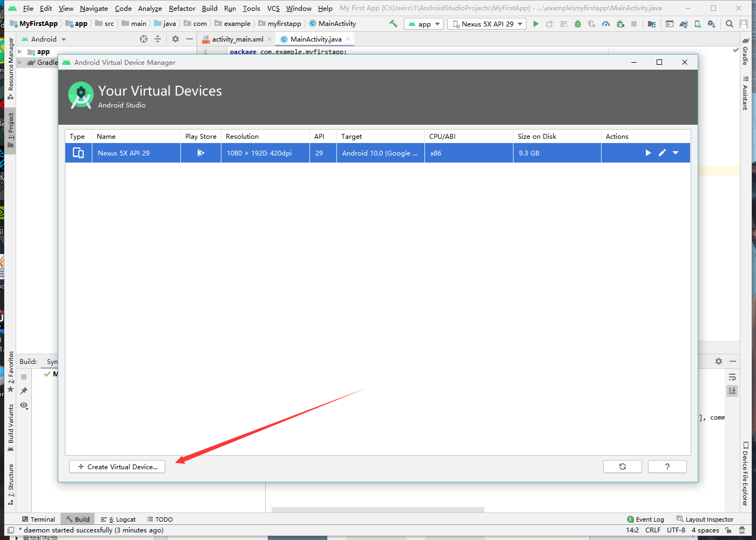Hide the Project panel with the minus icon

pyautogui.click(x=189, y=39)
